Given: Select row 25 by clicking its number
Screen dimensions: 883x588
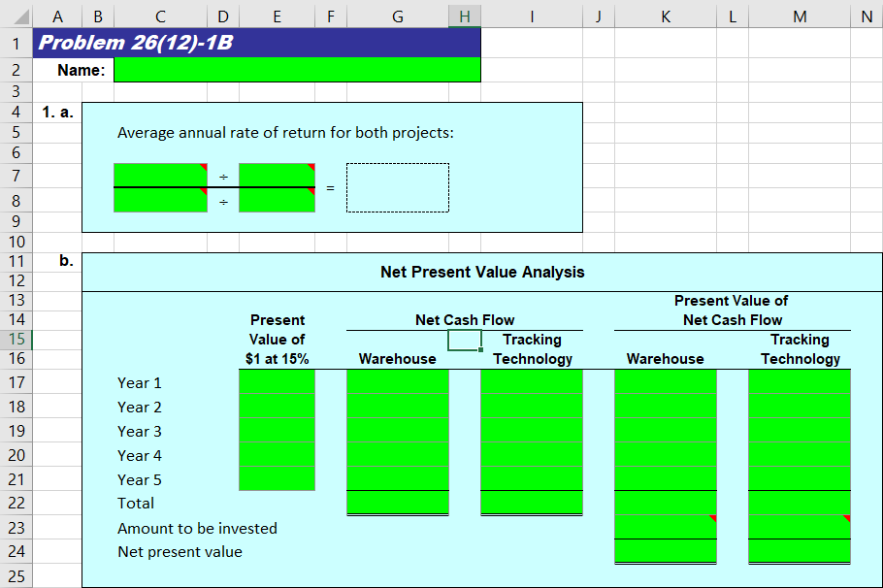Looking at the screenshot, I should click(16, 576).
